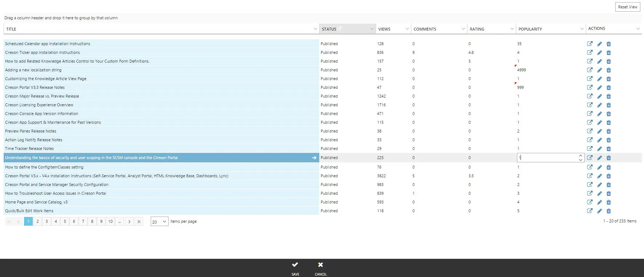Open the Rating column dropdown menu

[x=512, y=29]
